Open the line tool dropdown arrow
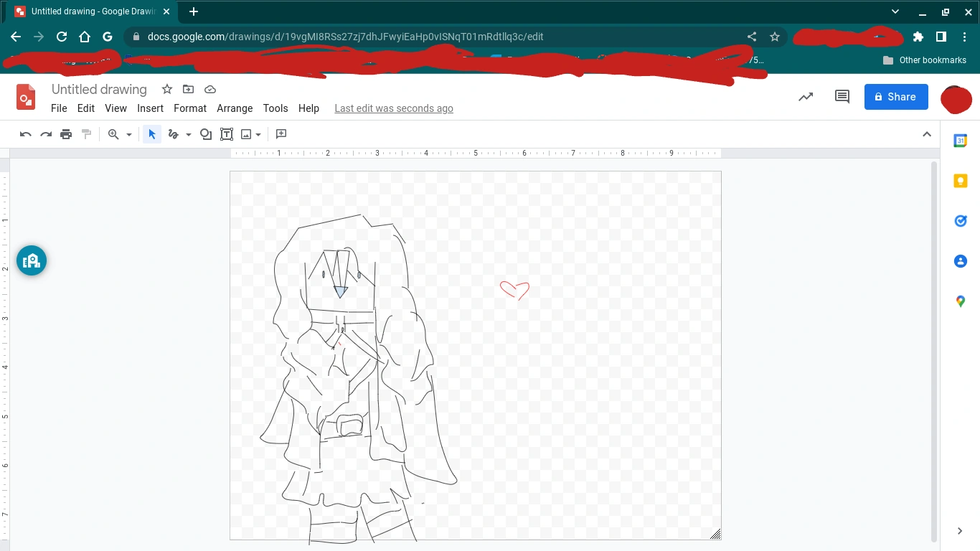The width and height of the screenshot is (980, 551). (189, 134)
